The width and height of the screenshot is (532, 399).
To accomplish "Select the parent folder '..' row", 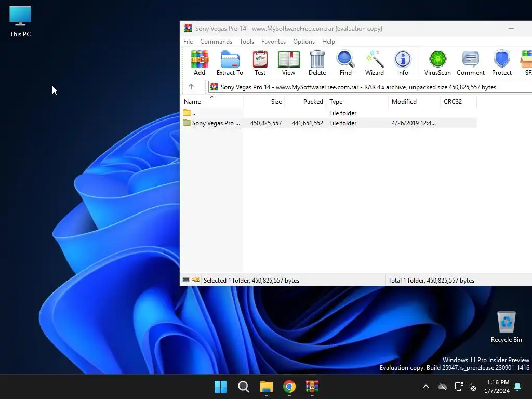I will (328, 113).
